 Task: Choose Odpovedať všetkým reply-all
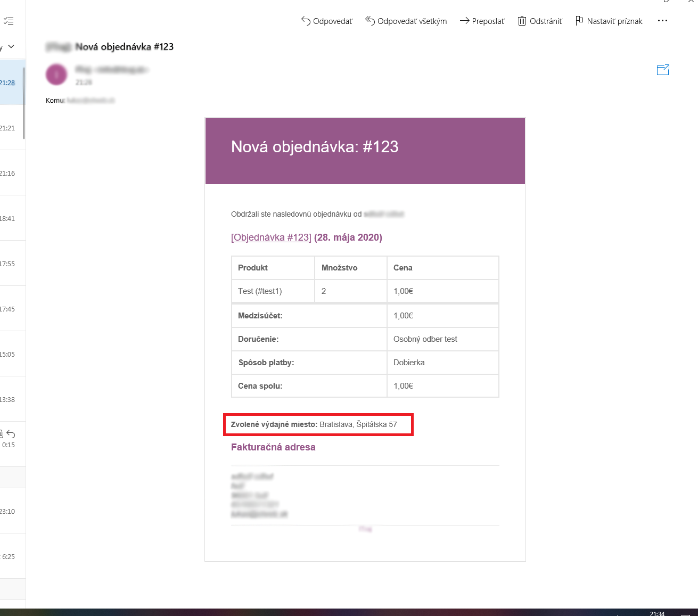(x=406, y=21)
